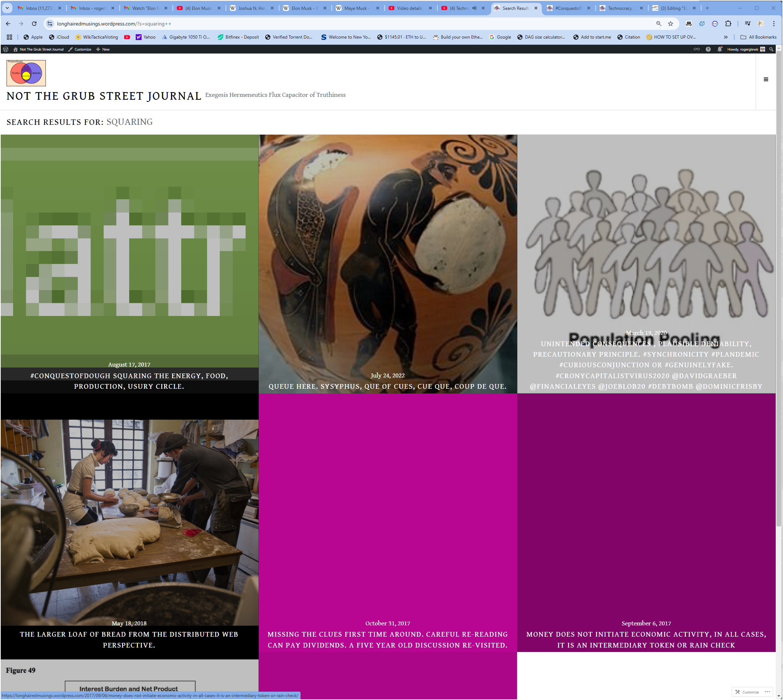Open the WordPress Reader glasses icon

tap(696, 49)
